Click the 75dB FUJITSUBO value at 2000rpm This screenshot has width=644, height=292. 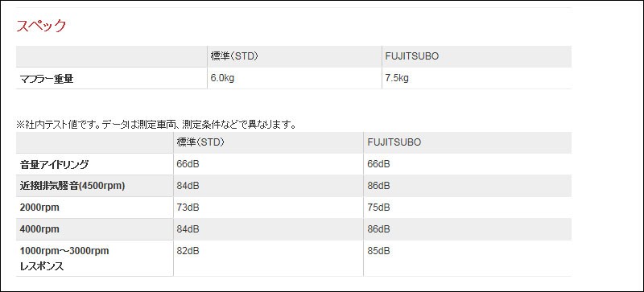click(378, 208)
